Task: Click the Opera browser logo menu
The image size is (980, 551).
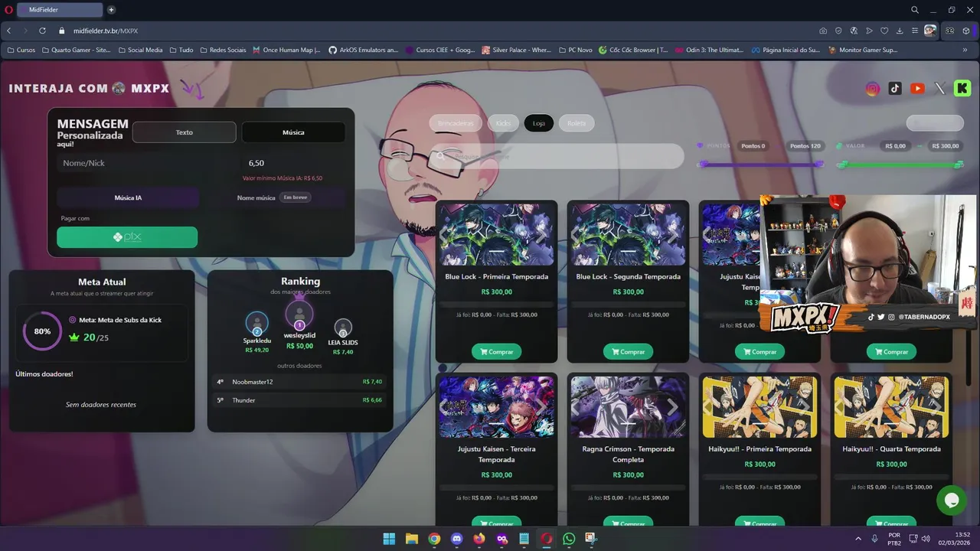Action: click(7, 10)
